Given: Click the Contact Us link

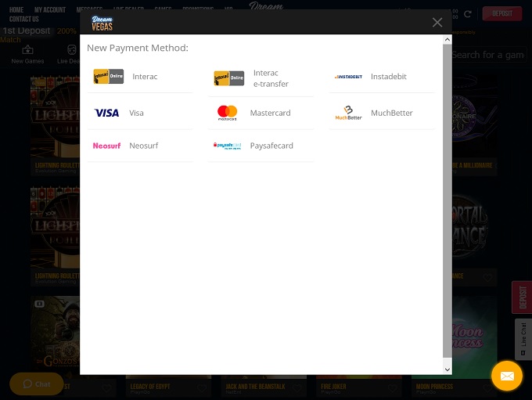Looking at the screenshot, I should pos(24,20).
